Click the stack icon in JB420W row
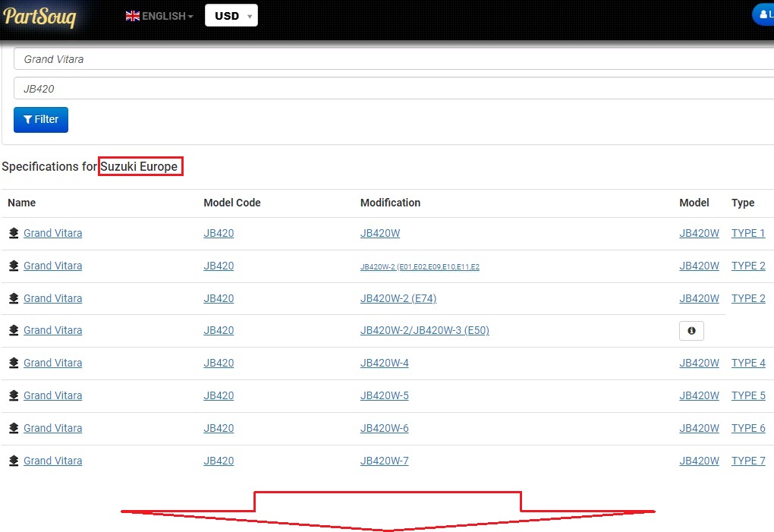Viewport: 774px width, 532px height. tap(14, 233)
